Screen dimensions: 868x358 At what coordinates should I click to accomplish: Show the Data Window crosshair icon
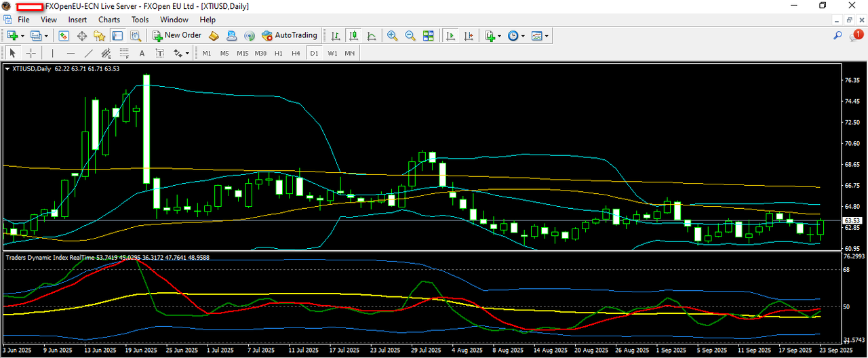tap(82, 35)
